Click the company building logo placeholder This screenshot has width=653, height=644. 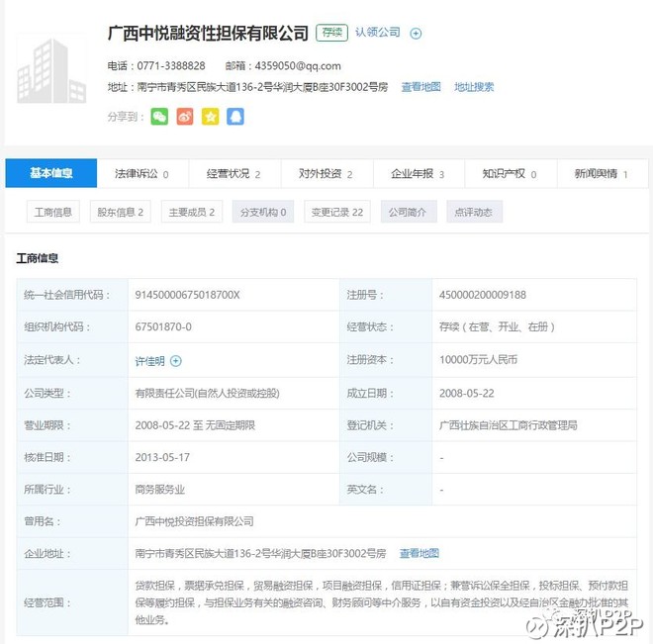[51, 69]
